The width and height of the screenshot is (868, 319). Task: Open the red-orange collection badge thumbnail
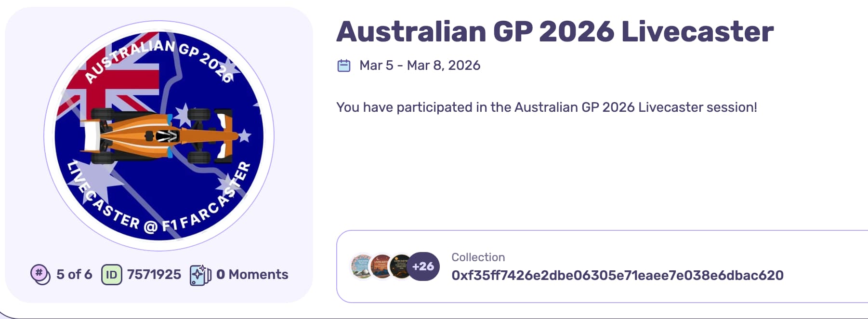coord(381,266)
